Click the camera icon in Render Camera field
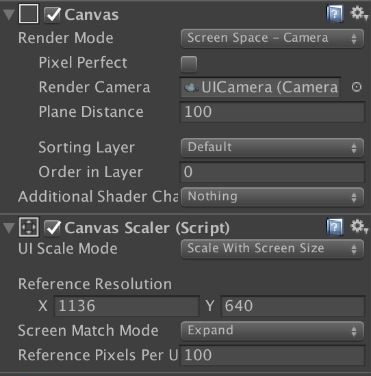This screenshot has width=371, height=376. (191, 88)
